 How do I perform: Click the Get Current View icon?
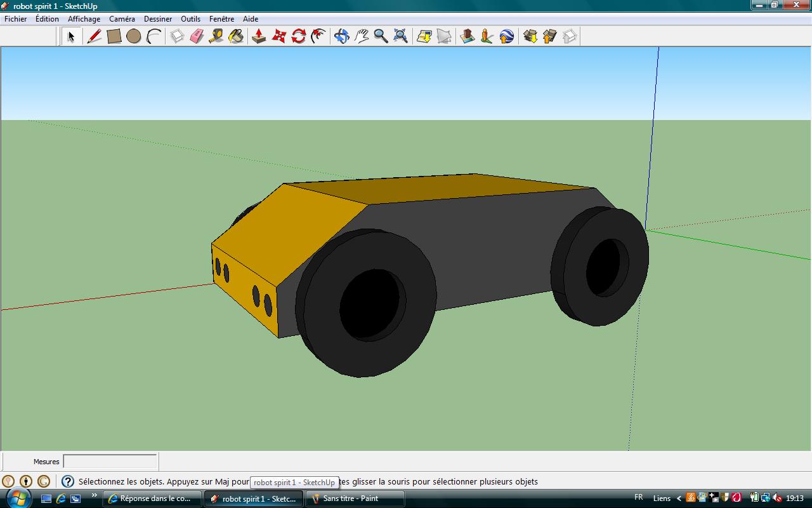coord(424,36)
